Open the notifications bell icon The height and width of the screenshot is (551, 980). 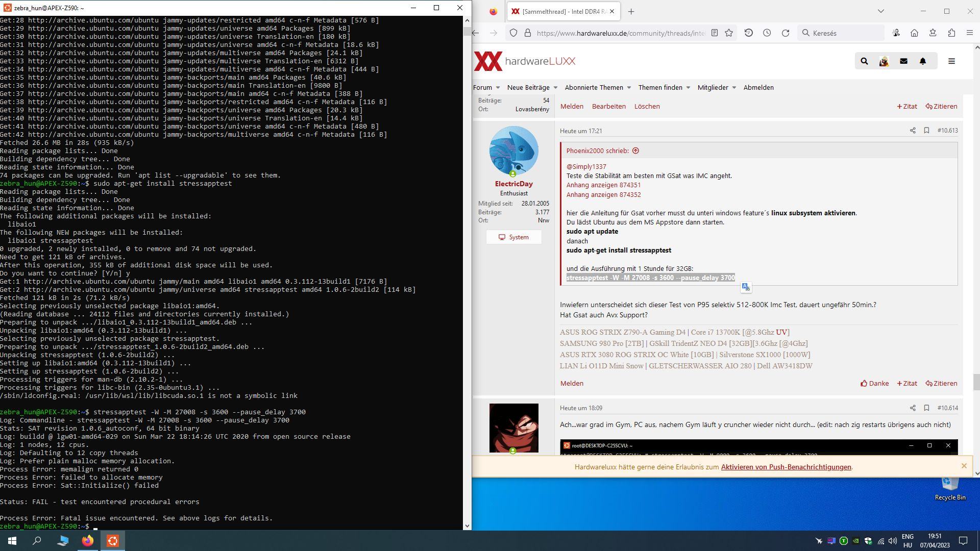pos(923,61)
